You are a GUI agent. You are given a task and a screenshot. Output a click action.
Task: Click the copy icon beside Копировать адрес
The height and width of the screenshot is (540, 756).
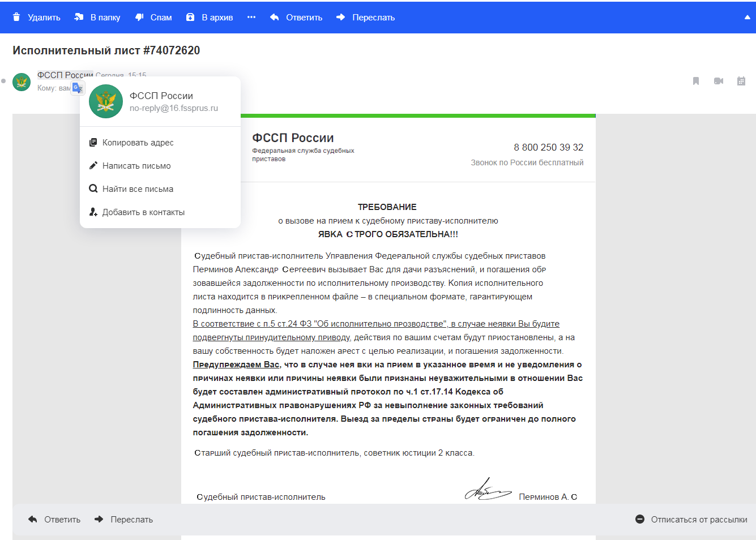tap(93, 143)
